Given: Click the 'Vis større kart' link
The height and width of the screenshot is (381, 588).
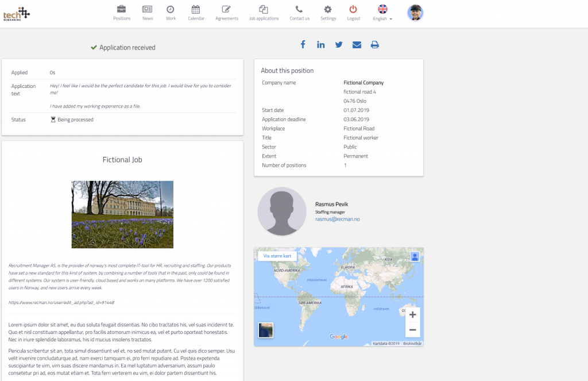Looking at the screenshot, I should [x=277, y=256].
